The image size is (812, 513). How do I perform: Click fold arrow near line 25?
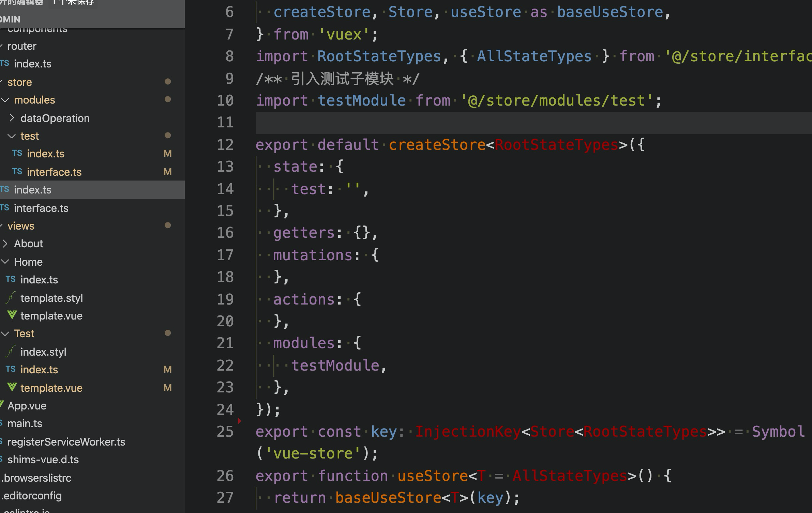click(240, 421)
